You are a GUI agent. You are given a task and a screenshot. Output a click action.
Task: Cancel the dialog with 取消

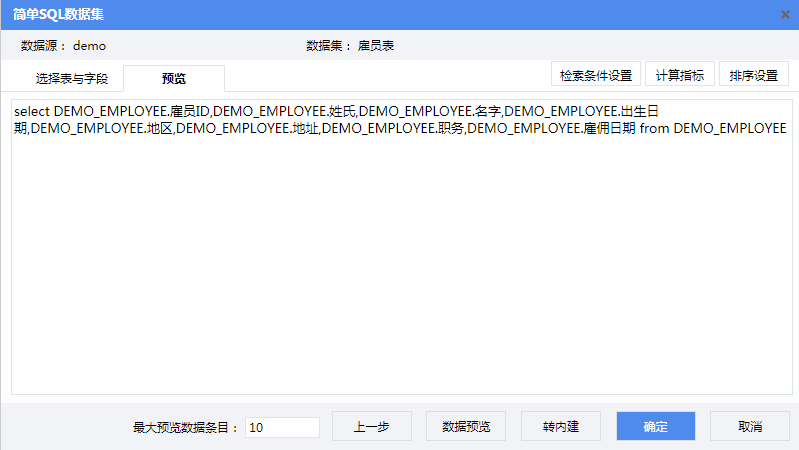[x=750, y=426]
